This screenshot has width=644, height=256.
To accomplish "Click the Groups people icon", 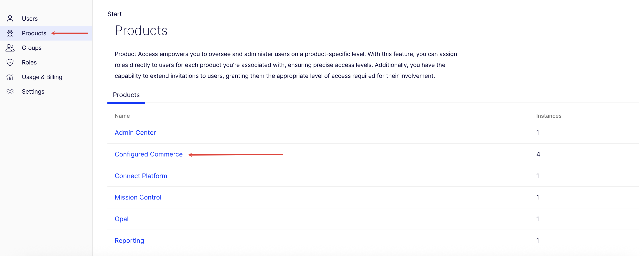I will tap(10, 48).
